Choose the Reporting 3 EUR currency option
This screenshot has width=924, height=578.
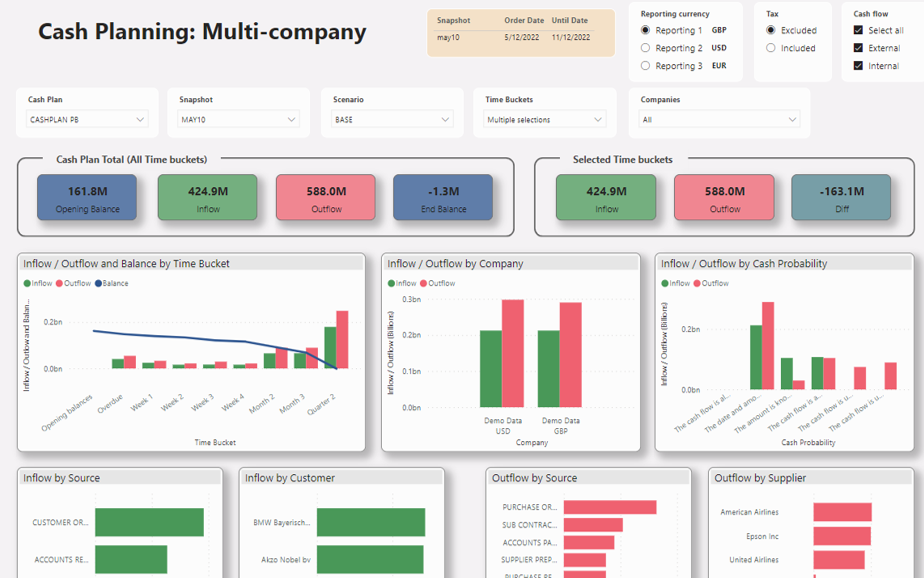point(645,65)
